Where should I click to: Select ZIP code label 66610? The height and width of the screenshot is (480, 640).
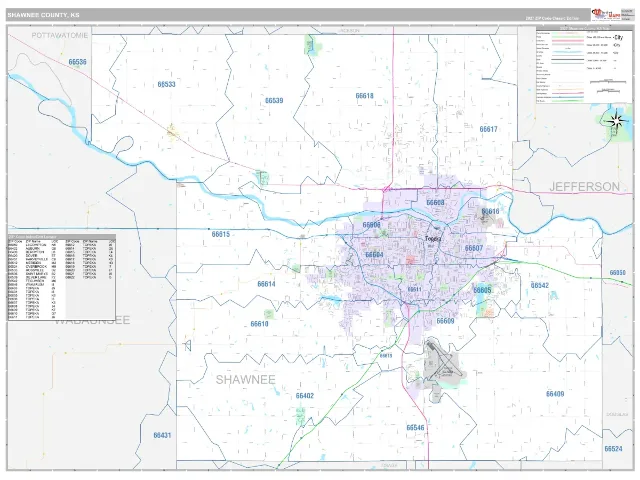click(x=260, y=324)
